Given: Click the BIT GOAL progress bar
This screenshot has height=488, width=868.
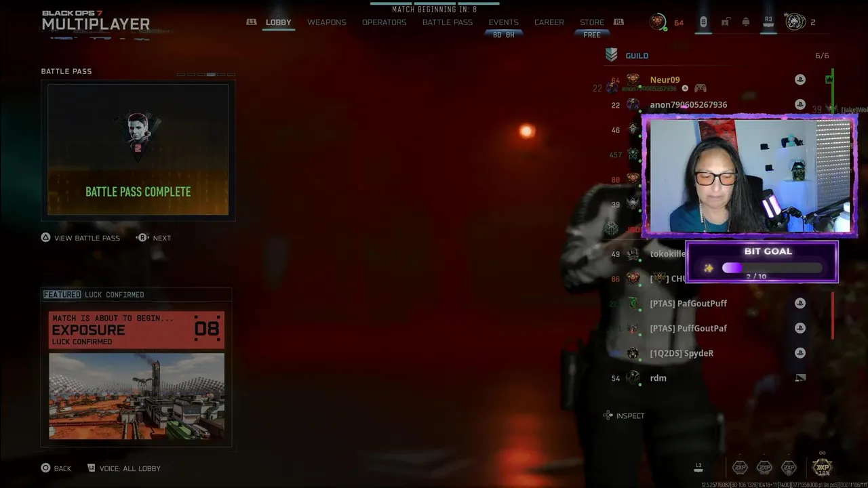Looking at the screenshot, I should 772,268.
